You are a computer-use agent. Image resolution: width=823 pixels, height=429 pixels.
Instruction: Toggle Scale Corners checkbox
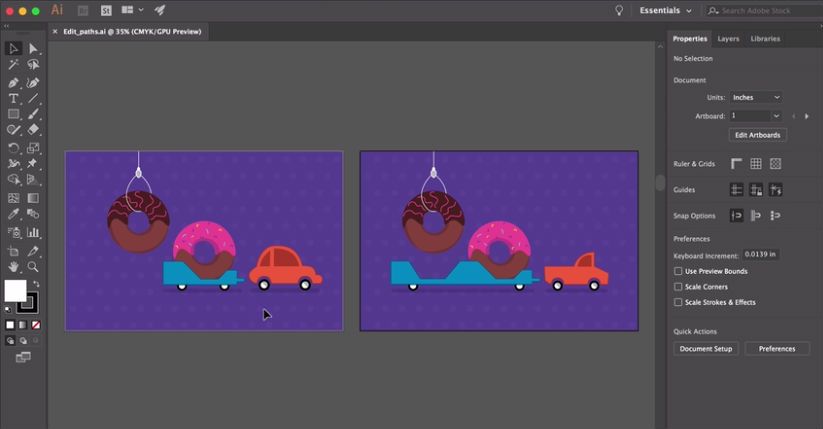678,287
